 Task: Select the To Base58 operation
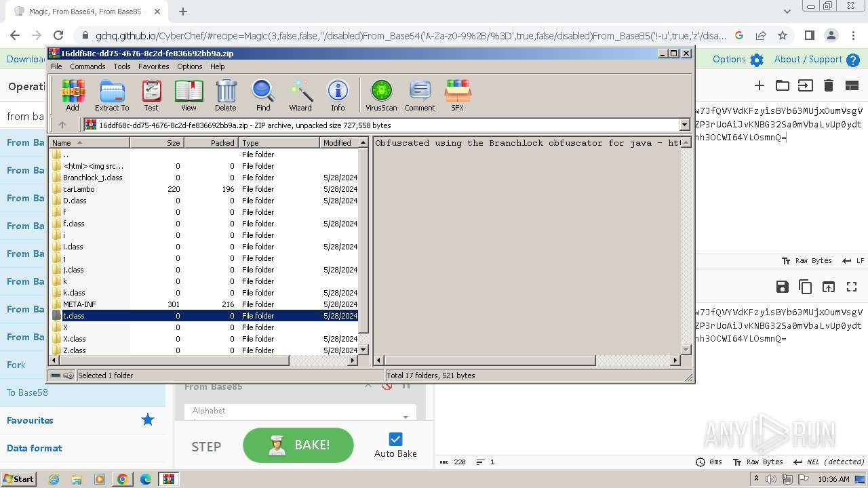coord(83,392)
